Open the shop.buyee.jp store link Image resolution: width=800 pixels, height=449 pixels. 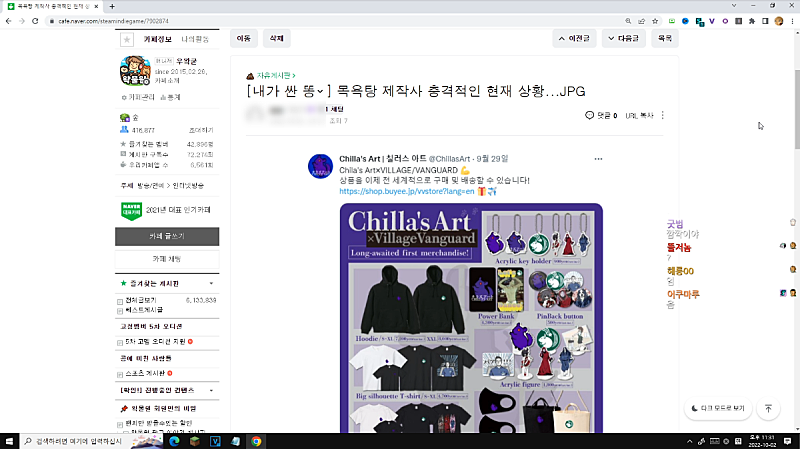(407, 191)
